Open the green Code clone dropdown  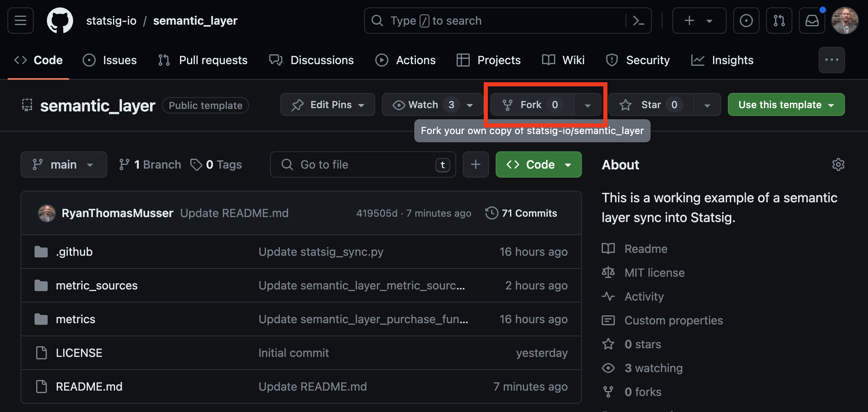[539, 164]
